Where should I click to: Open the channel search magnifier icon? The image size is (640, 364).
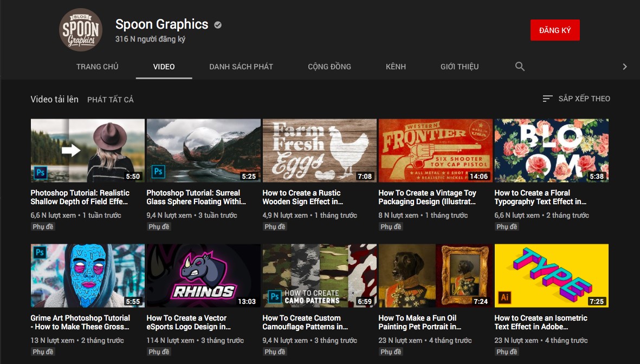pos(520,67)
